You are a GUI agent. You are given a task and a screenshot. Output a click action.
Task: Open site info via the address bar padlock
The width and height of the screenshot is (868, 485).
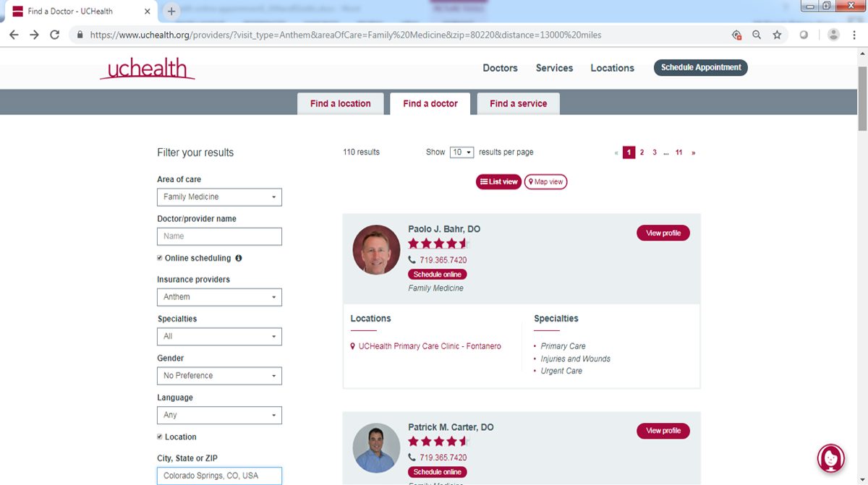pyautogui.click(x=80, y=35)
